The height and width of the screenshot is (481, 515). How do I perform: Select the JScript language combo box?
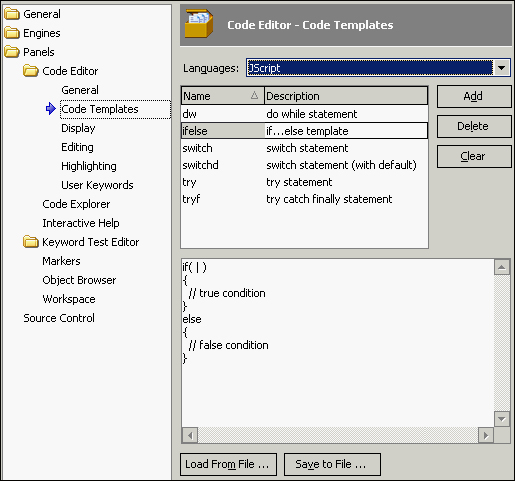pyautogui.click(x=378, y=68)
